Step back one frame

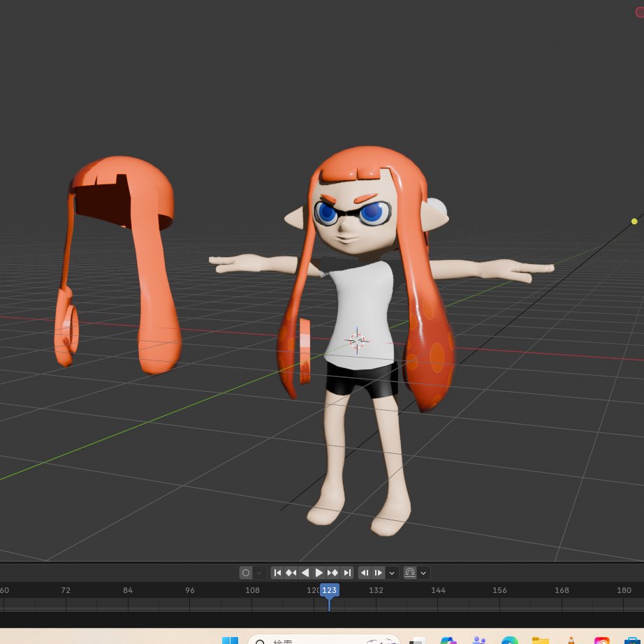click(365, 573)
